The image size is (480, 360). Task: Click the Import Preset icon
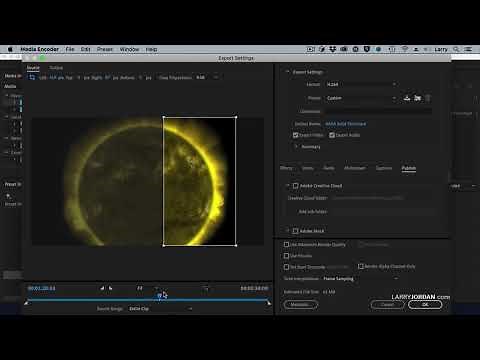pos(418,98)
